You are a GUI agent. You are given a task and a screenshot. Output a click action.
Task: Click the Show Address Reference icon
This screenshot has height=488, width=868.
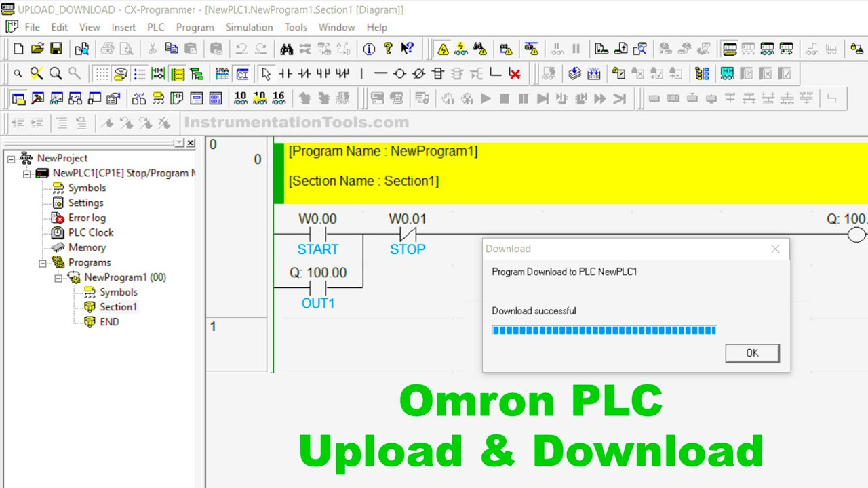(75, 99)
